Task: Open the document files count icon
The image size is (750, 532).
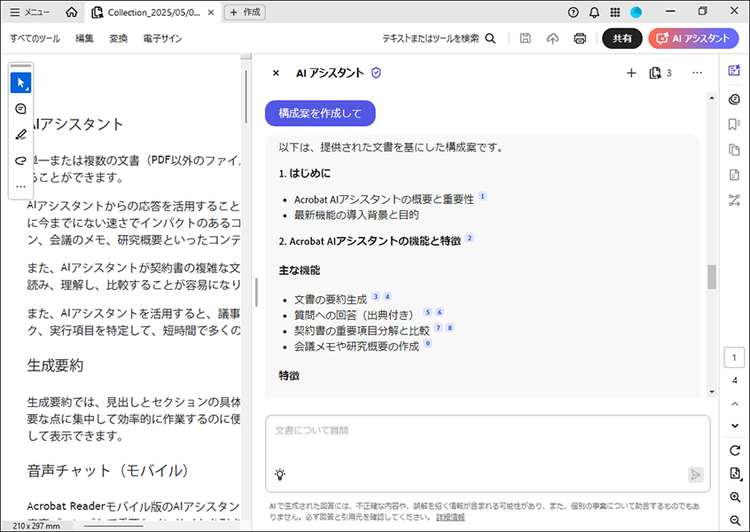Action: pos(661,73)
